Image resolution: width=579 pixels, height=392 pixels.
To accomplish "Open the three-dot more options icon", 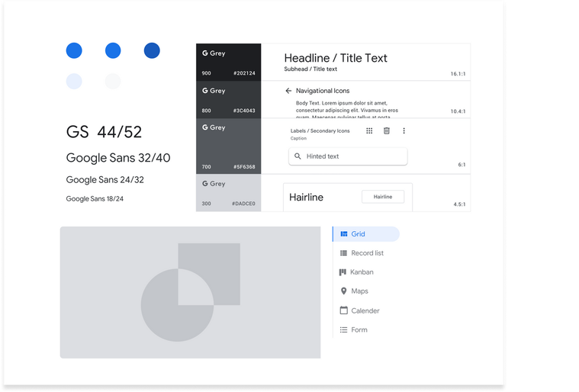I will 404,130.
